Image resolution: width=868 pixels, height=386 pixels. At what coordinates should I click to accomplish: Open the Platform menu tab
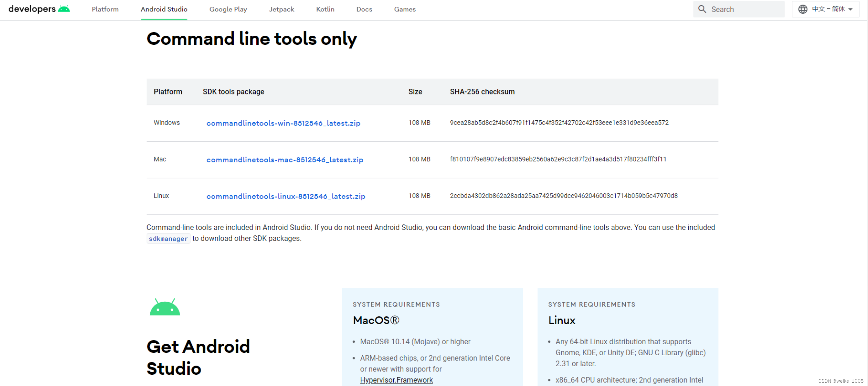click(x=105, y=9)
